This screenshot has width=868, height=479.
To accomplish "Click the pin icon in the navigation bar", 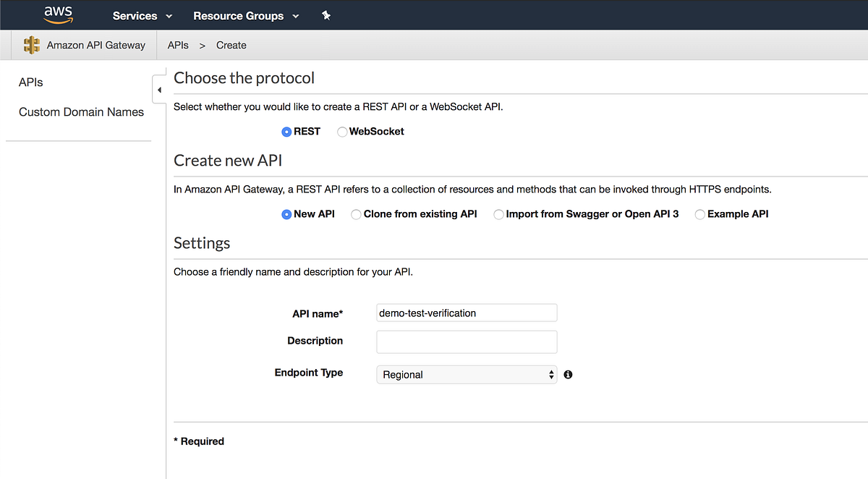I will (326, 14).
